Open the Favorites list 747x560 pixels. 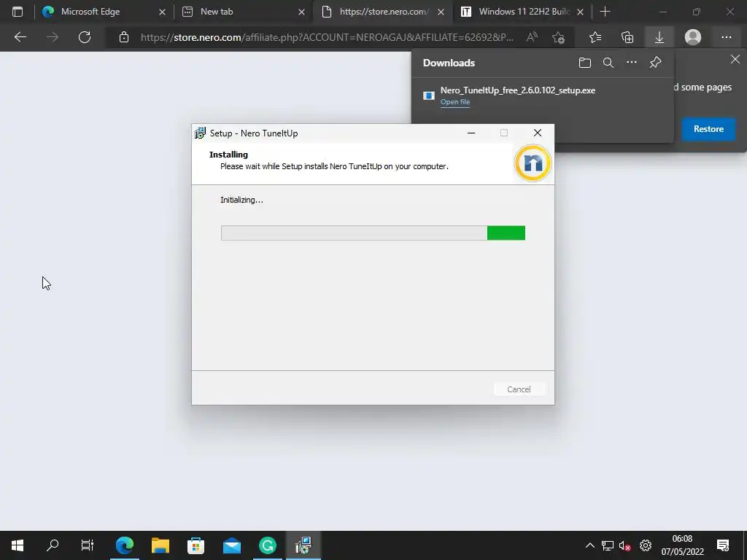[595, 37]
